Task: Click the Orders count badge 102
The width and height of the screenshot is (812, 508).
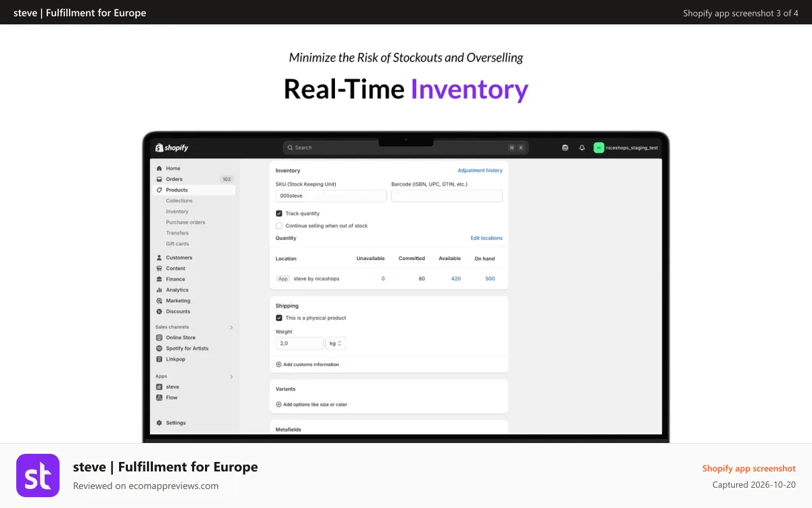Action: (x=226, y=179)
